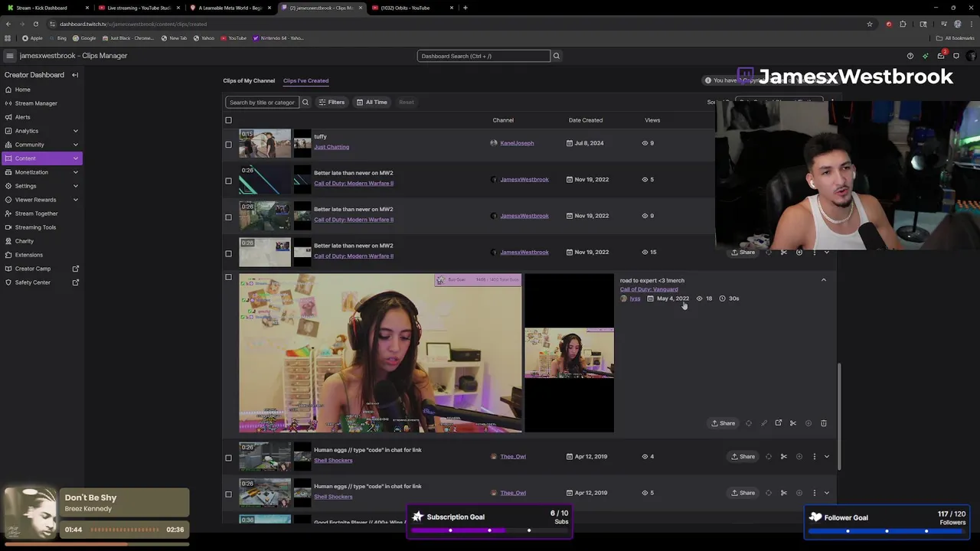Image resolution: width=980 pixels, height=551 pixels.
Task: Delete the road to expert clip
Action: [824, 423]
